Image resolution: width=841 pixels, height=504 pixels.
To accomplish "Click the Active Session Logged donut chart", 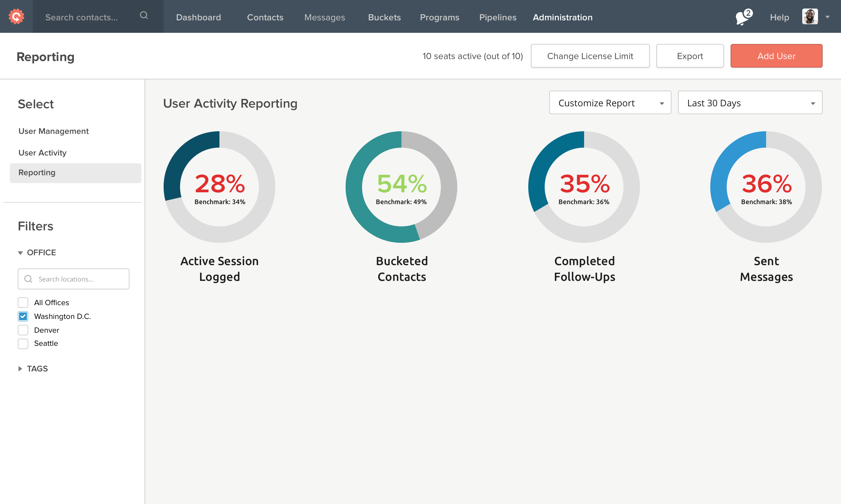I will point(219,187).
